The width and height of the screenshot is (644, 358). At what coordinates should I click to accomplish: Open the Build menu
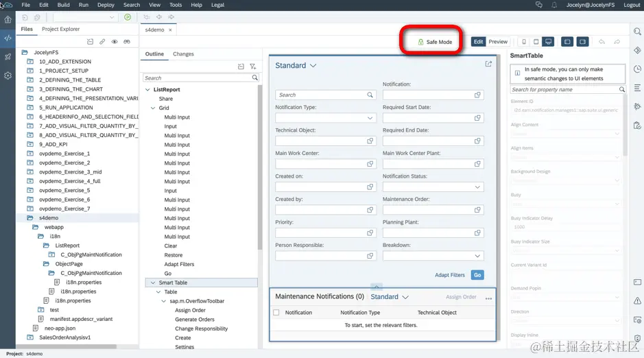coord(63,5)
